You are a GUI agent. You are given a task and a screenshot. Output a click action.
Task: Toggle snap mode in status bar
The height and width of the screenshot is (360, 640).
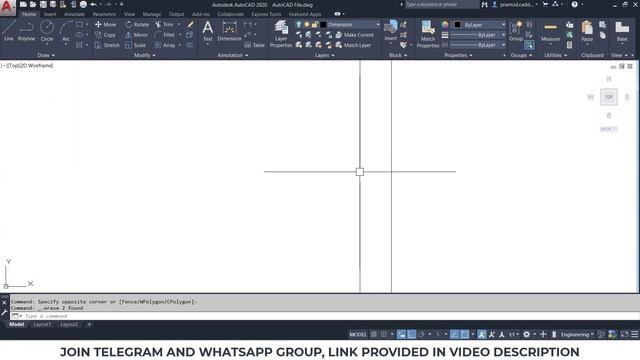click(x=384, y=334)
